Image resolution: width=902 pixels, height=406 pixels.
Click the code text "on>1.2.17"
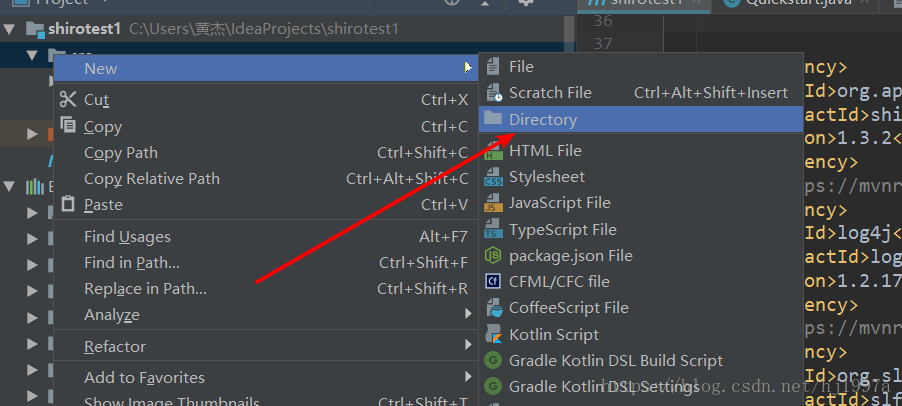tap(853, 281)
